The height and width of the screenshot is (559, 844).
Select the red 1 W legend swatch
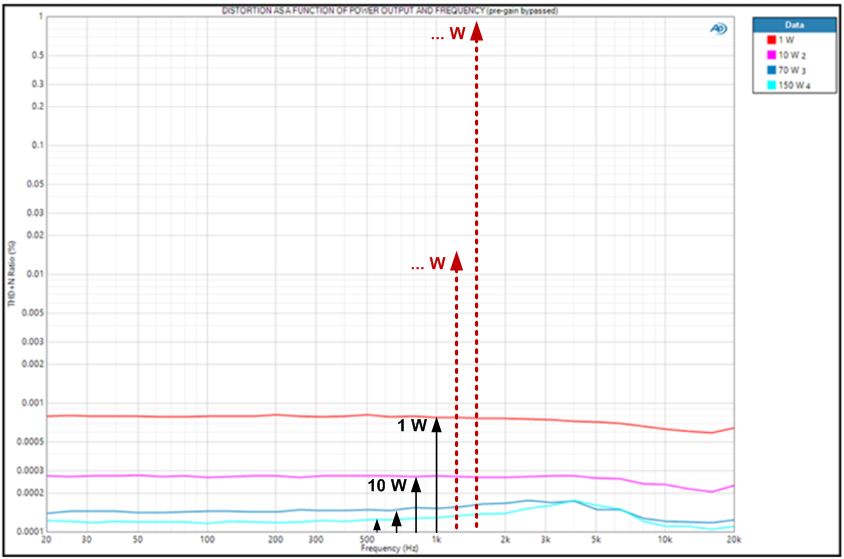click(x=771, y=39)
